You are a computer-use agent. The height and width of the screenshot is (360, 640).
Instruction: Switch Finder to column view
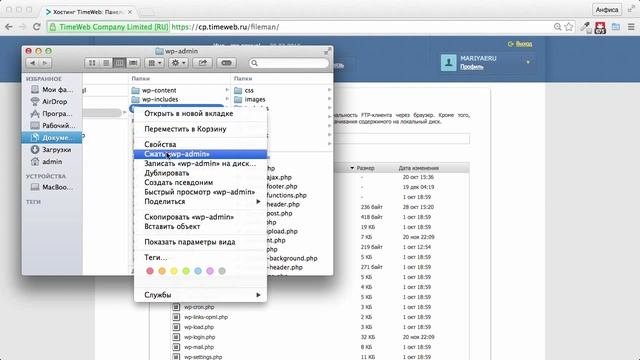click(x=119, y=63)
